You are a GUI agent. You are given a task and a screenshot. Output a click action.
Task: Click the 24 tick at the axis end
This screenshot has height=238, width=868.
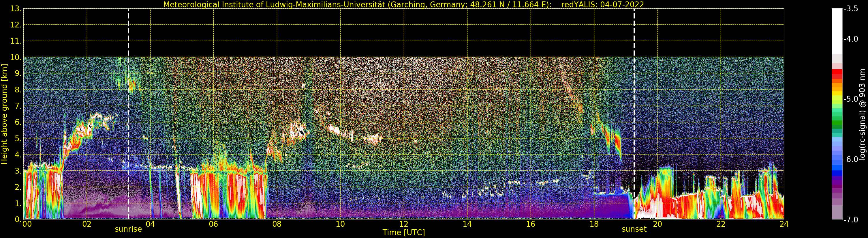(x=784, y=224)
